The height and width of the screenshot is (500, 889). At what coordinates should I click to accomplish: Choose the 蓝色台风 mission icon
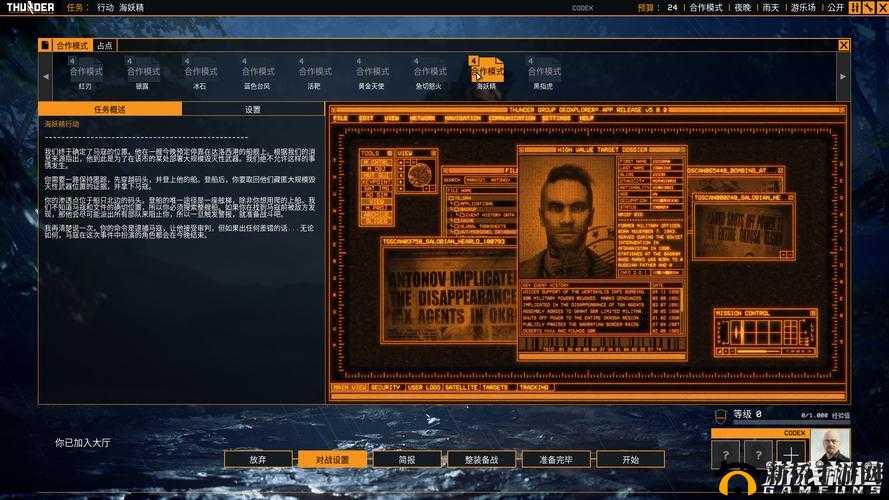point(258,72)
